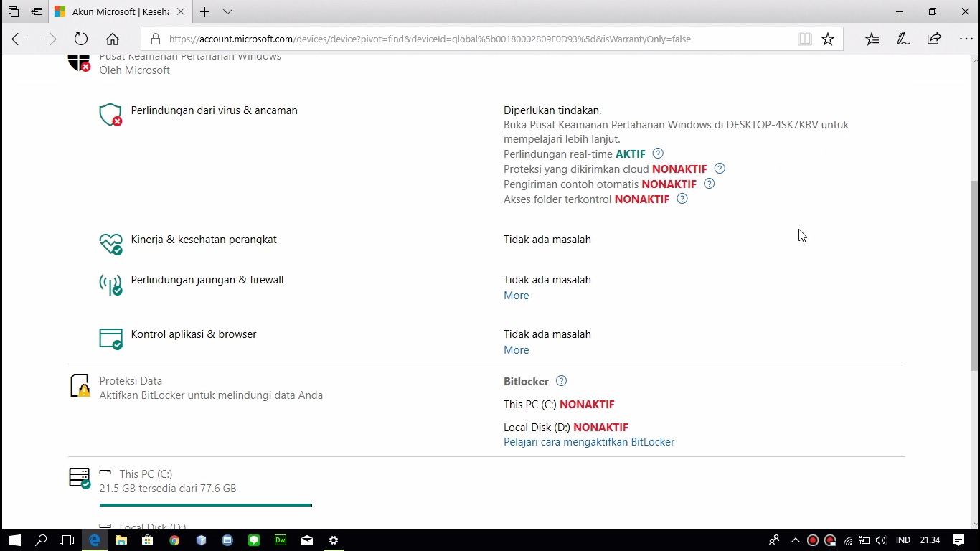Screen dimensions: 980x551
Task: Add this page to favorites with the star
Action: point(828,39)
